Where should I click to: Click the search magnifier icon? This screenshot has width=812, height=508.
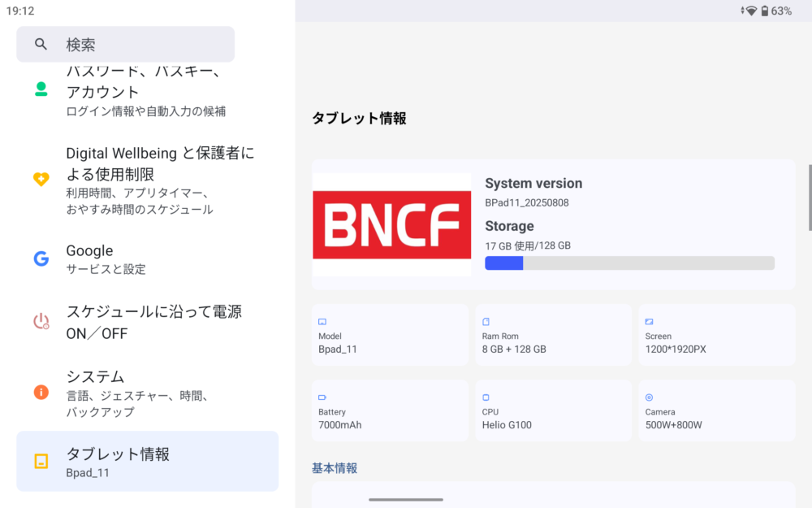click(41, 45)
